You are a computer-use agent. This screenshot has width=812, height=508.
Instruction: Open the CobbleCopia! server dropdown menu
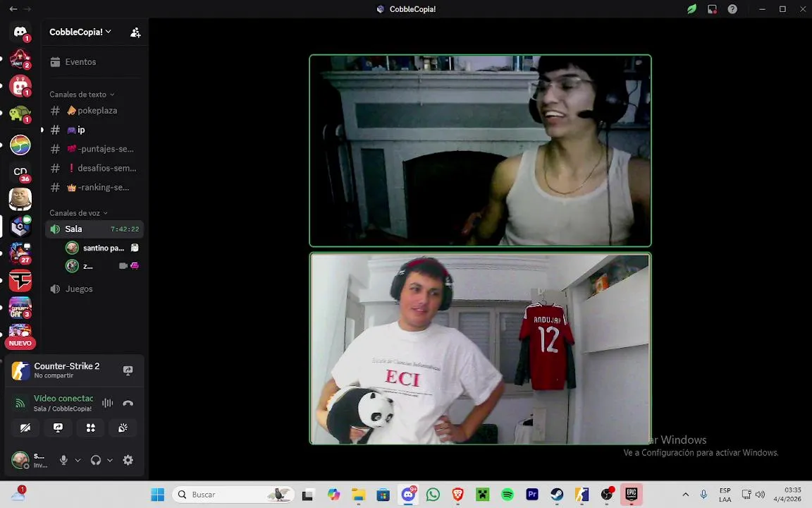pyautogui.click(x=80, y=32)
